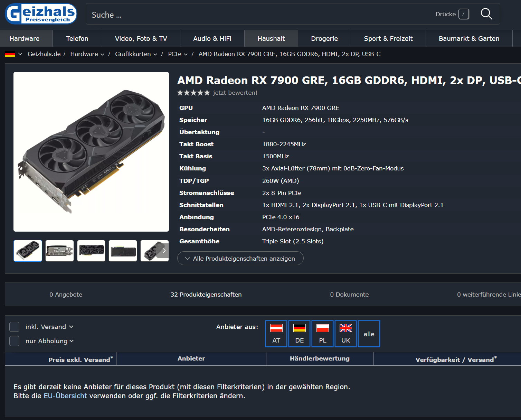
Task: Click the slash keyboard shortcut icon
Action: [x=464, y=14]
